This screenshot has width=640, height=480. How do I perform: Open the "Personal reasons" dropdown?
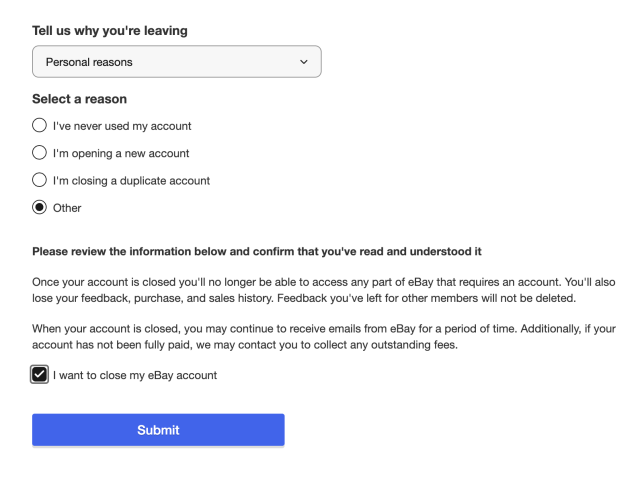pos(177,63)
